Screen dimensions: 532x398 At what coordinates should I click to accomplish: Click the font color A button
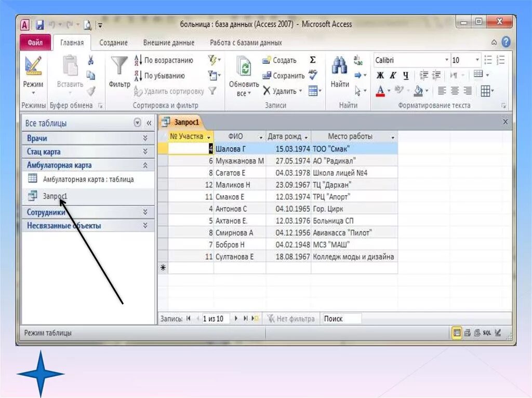click(380, 91)
